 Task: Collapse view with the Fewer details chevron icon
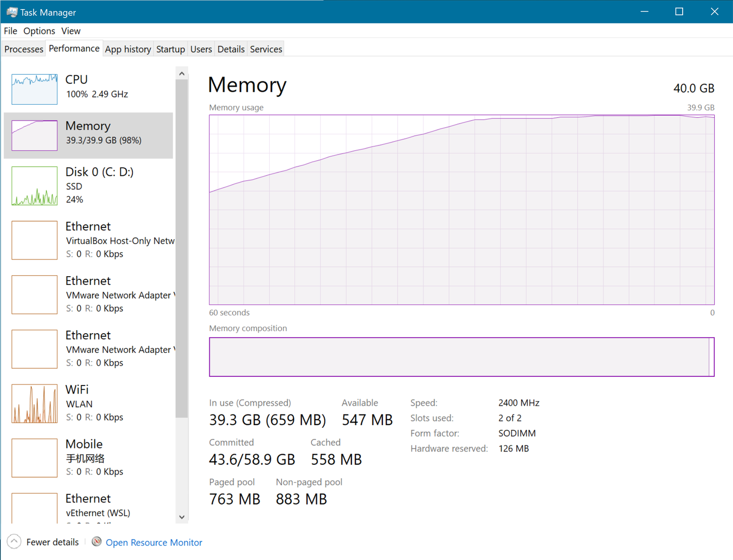[x=14, y=542]
